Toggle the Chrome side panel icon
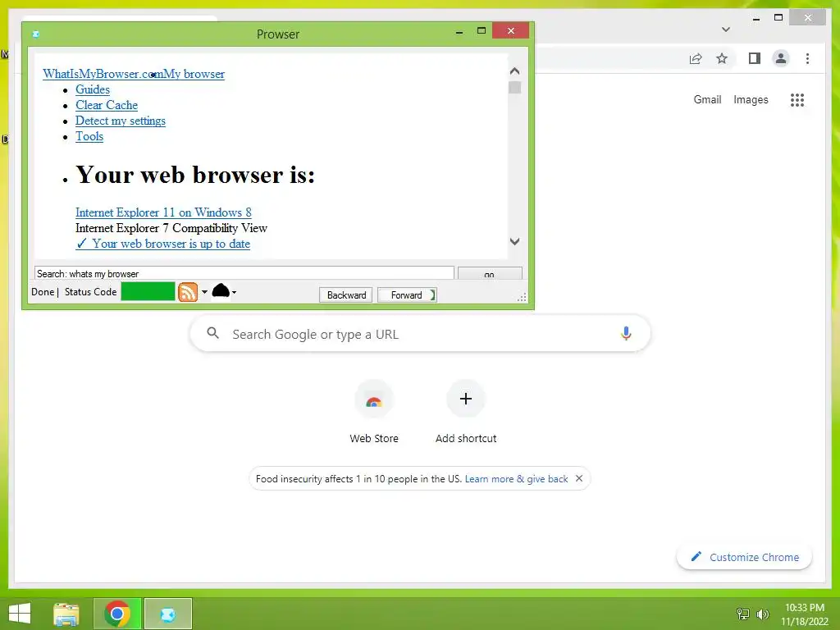The height and width of the screenshot is (630, 840). tap(755, 58)
